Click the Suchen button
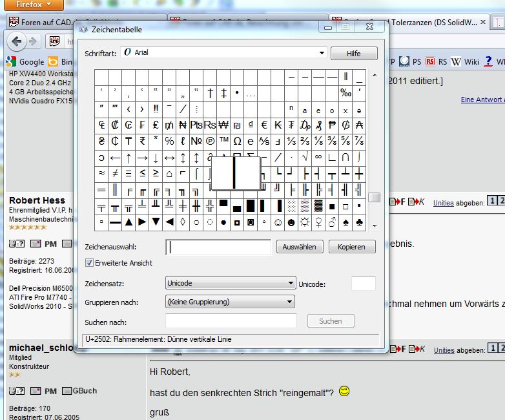The image size is (505, 420). [x=331, y=321]
